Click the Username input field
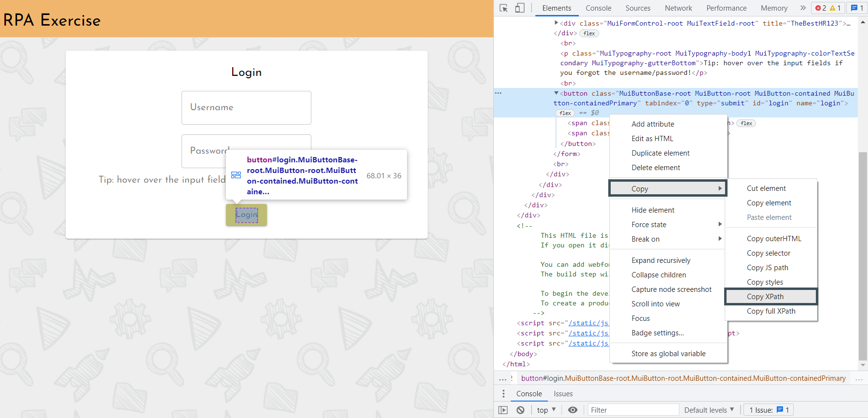This screenshot has width=868, height=418. click(246, 107)
